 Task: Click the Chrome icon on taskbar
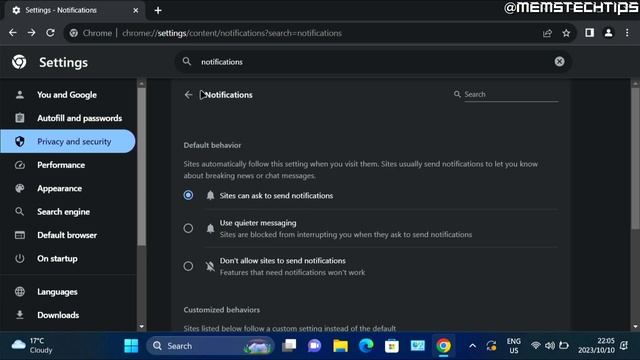tap(443, 346)
